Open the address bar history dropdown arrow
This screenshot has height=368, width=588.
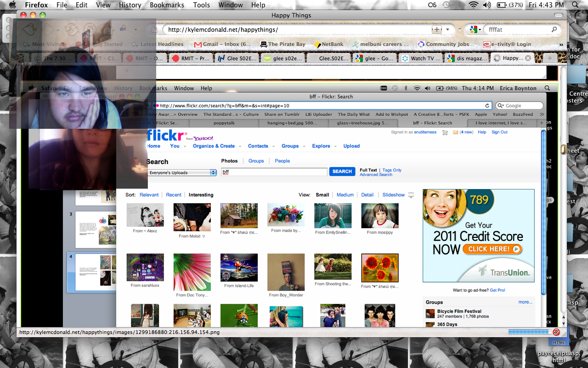[448, 29]
